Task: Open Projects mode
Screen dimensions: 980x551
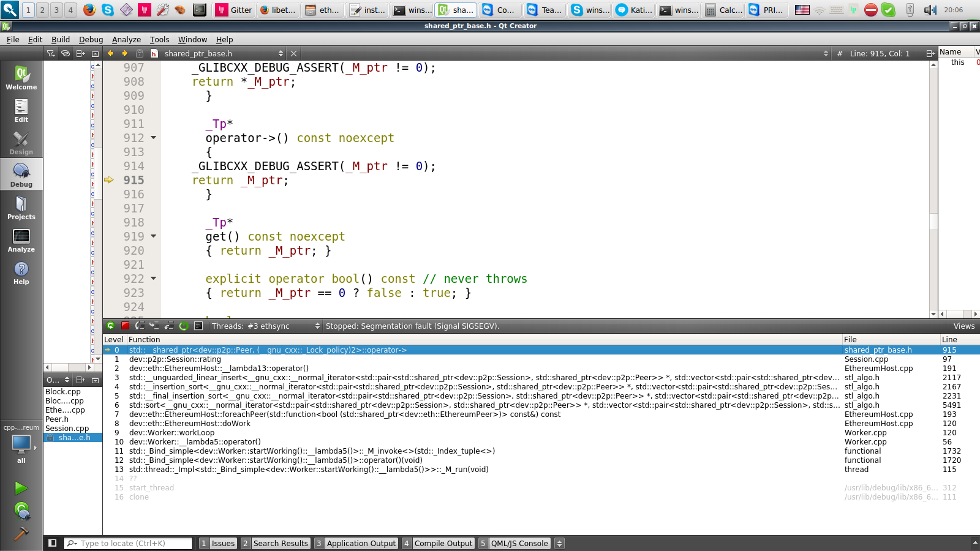Action: pos(21,208)
